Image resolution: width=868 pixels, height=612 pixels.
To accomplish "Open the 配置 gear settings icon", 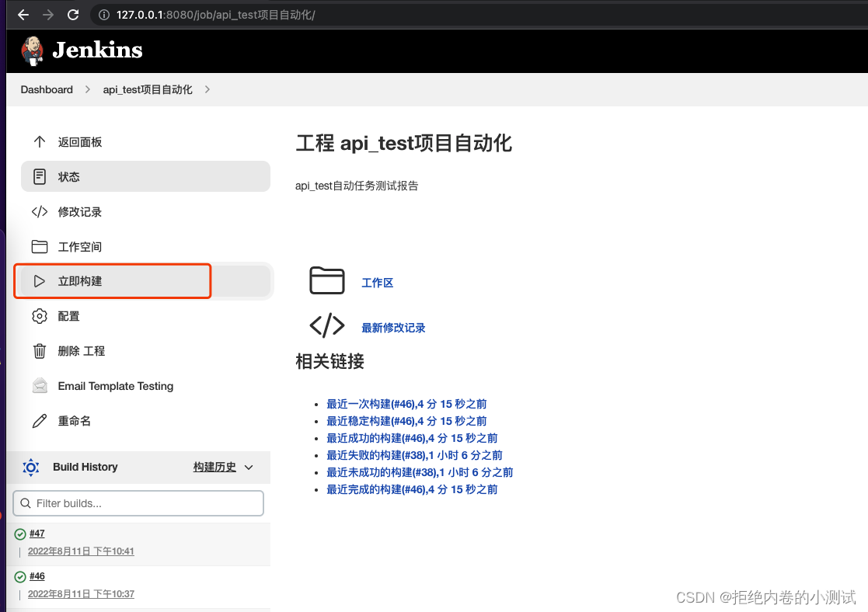I will [40, 316].
